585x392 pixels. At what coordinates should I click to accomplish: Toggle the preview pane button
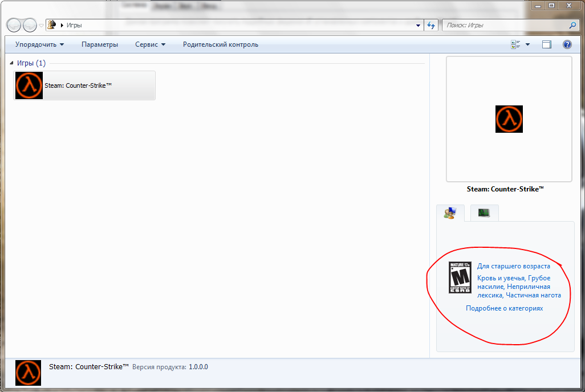point(547,44)
